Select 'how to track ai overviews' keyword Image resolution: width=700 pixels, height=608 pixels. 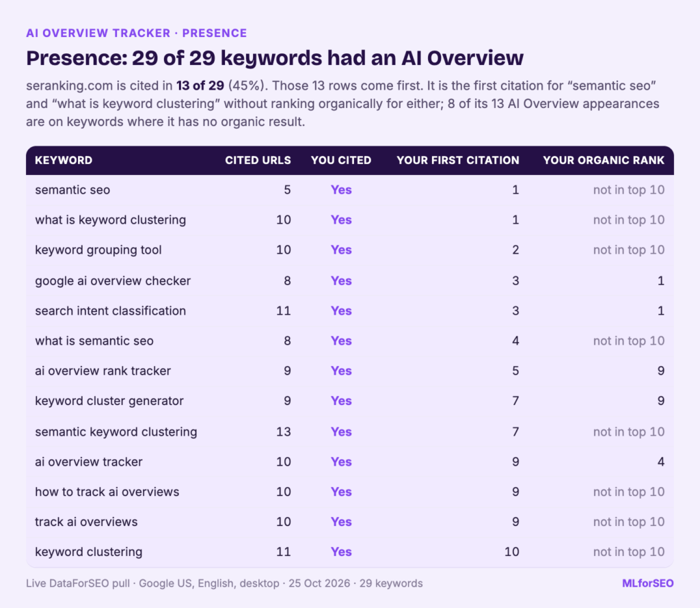[x=107, y=492]
